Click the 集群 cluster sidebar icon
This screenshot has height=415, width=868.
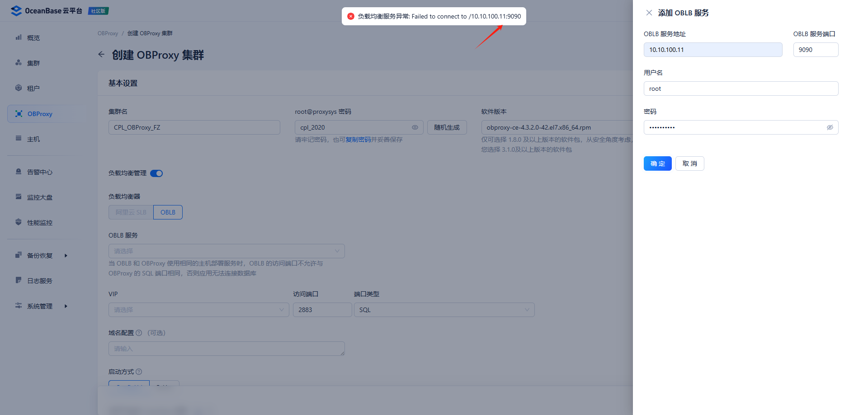(19, 63)
